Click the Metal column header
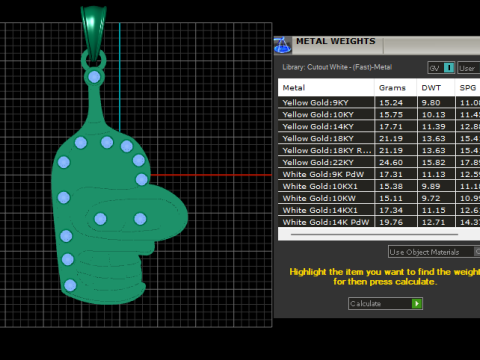 (x=326, y=88)
